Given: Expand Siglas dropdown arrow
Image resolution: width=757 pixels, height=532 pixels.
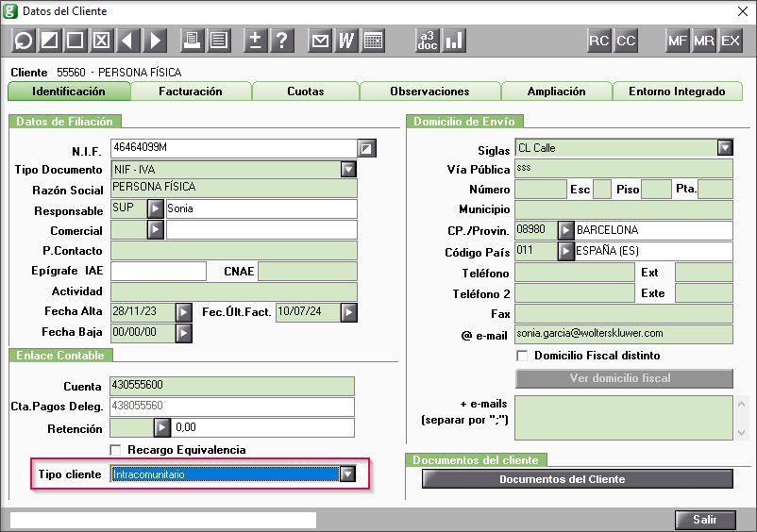Looking at the screenshot, I should [725, 147].
